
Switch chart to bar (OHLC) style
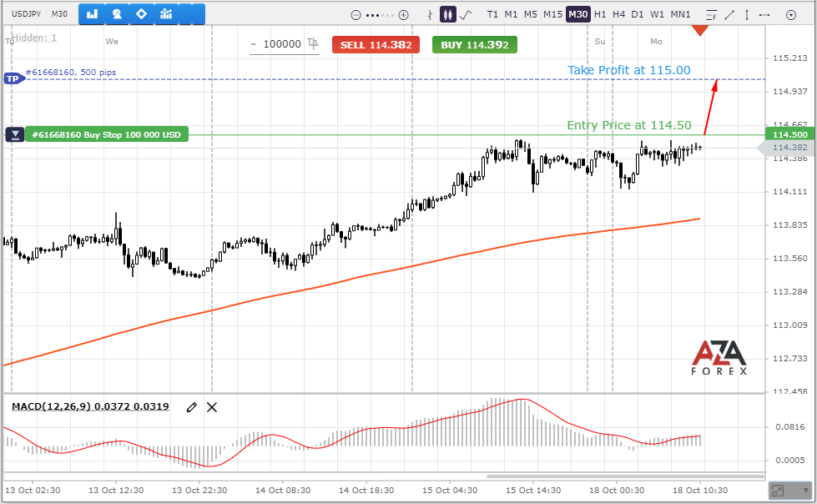430,14
